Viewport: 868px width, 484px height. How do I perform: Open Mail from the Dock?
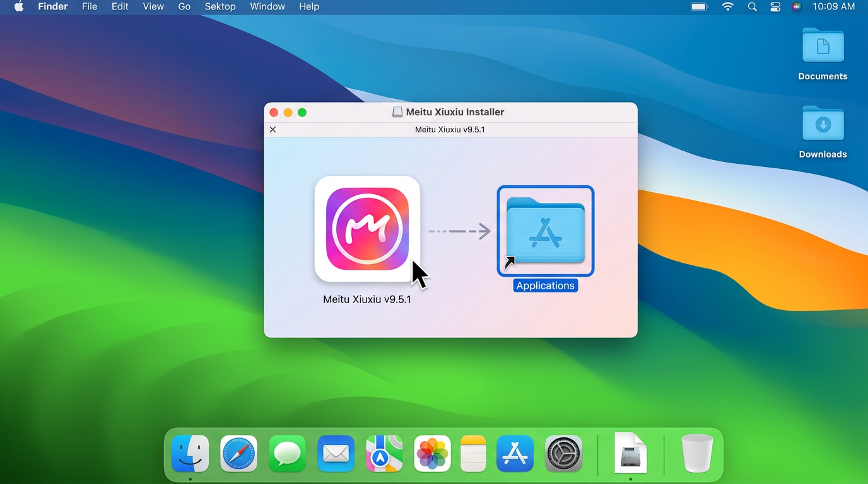[x=336, y=453]
